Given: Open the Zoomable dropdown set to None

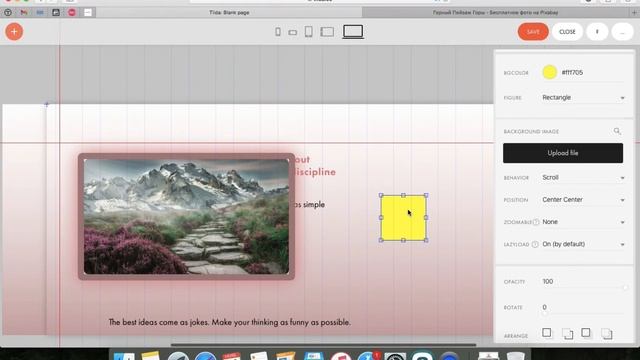Looking at the screenshot, I should coord(583,222).
